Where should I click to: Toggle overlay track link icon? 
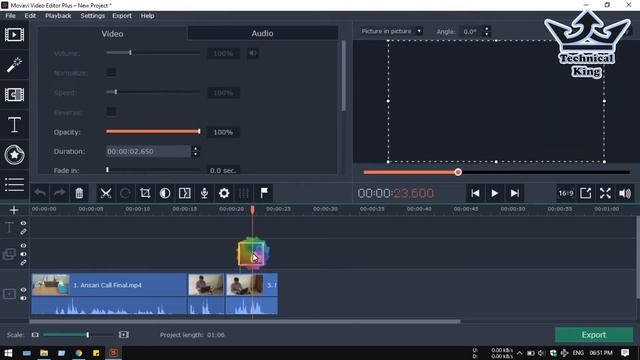[x=23, y=262]
